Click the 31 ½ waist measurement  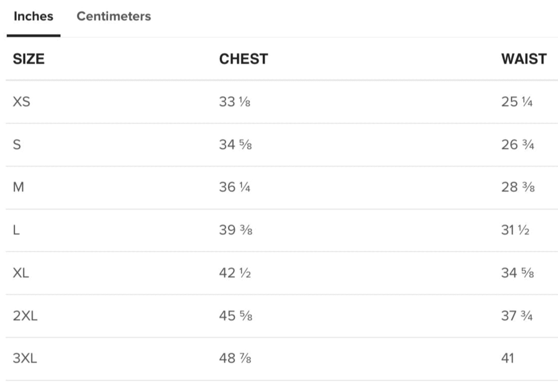pyautogui.click(x=515, y=230)
